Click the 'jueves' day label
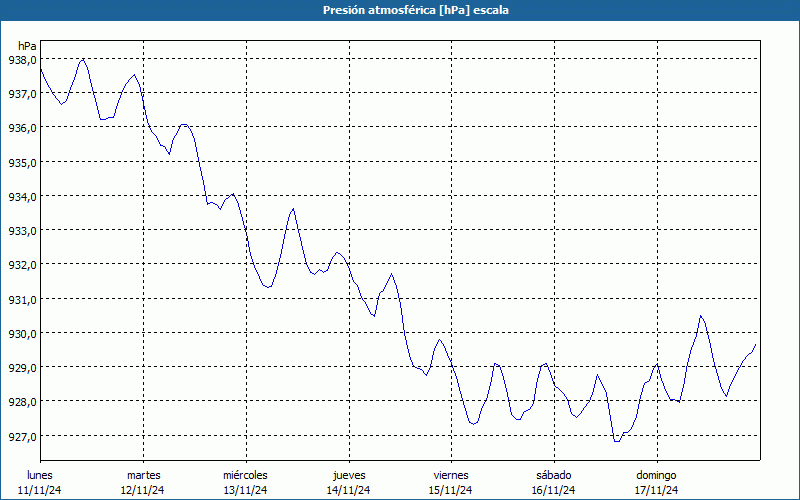Screen dimensions: 800x500 point(349,475)
